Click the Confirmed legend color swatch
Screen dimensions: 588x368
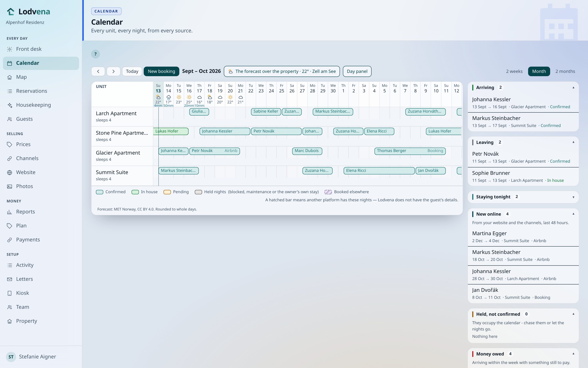click(x=100, y=192)
